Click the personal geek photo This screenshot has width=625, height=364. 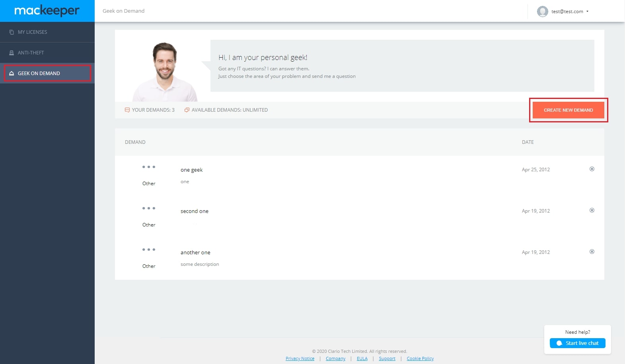(x=165, y=72)
